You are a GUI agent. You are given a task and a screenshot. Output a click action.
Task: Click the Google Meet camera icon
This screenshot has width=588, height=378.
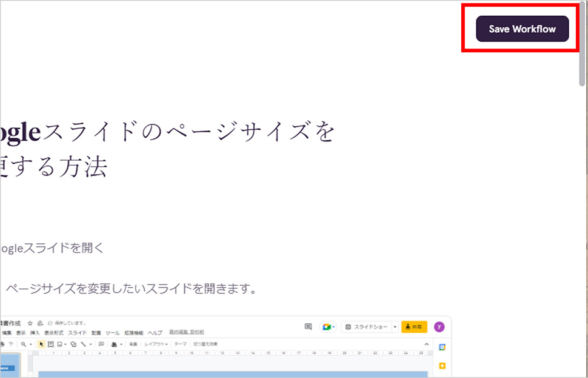coord(327,327)
